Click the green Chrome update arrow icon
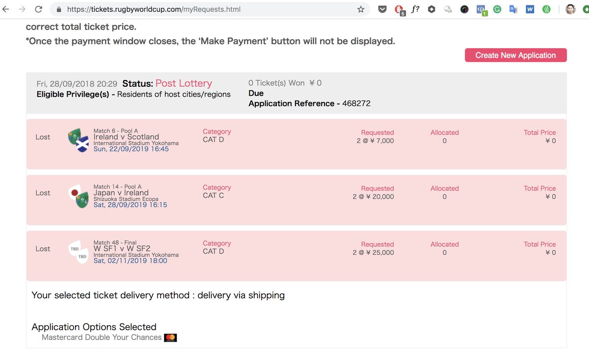 (x=585, y=9)
